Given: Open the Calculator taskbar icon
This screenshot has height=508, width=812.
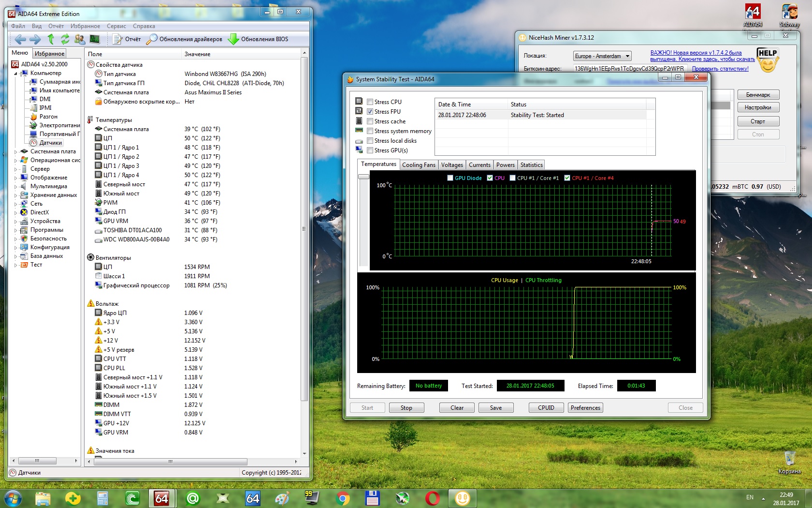Looking at the screenshot, I should (x=102, y=498).
